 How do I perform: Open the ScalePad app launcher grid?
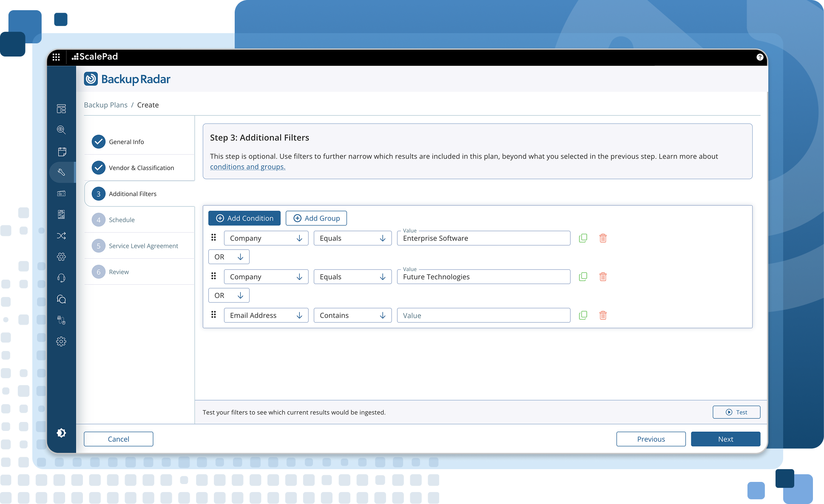56,57
